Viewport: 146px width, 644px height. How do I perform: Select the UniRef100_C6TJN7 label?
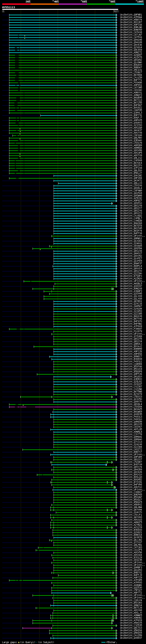pyautogui.click(x=131, y=35)
